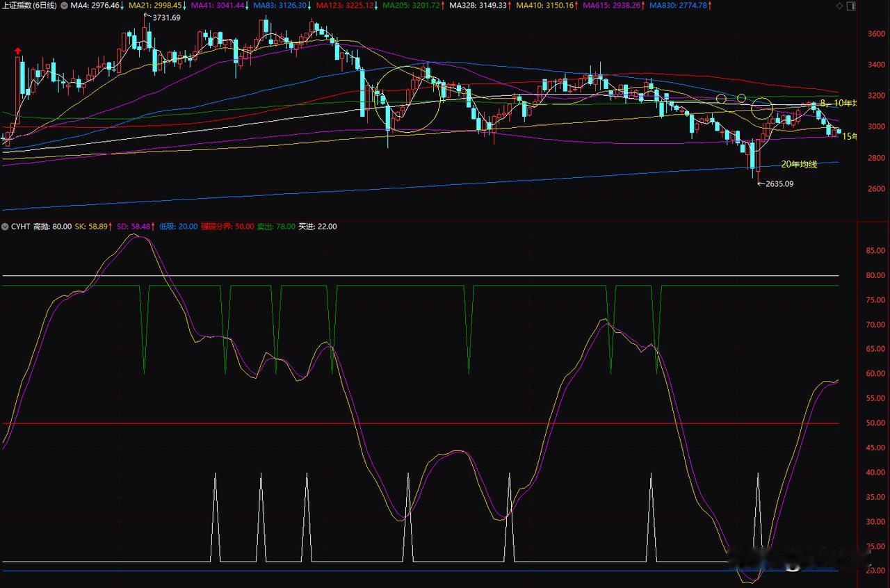Click the 20年均线 annotation label
The height and width of the screenshot is (588, 890).
click(x=799, y=165)
